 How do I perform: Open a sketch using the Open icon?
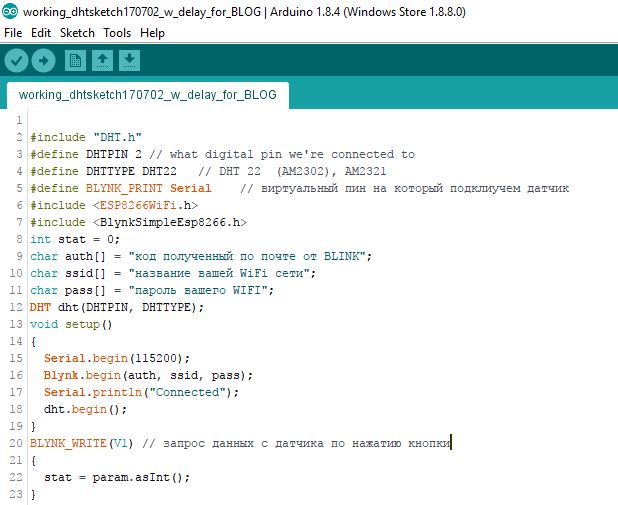pos(102,61)
